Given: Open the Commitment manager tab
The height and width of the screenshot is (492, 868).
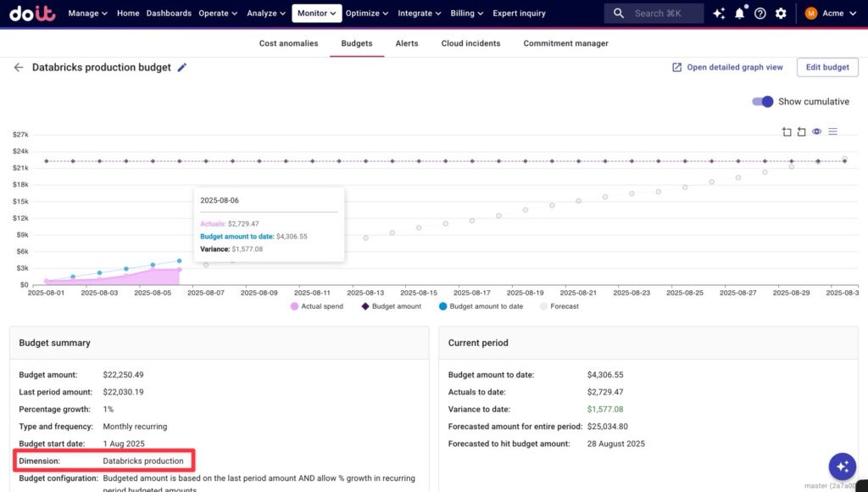Looking at the screenshot, I should 565,43.
